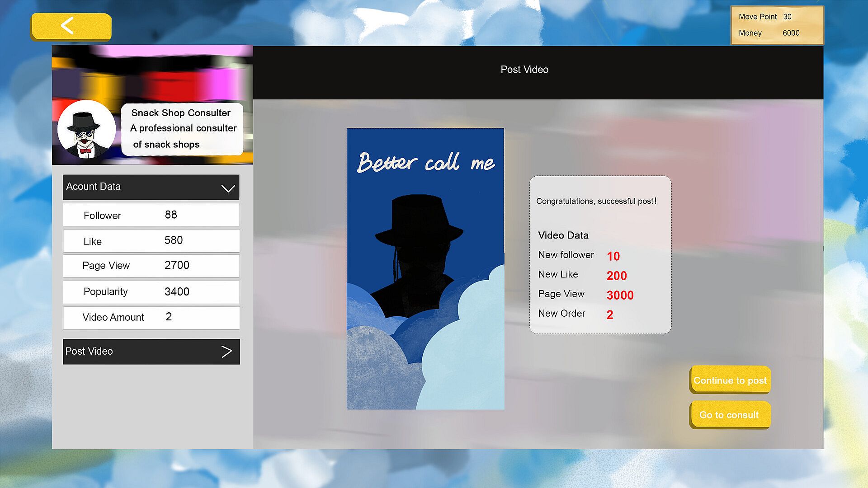Open Post Video arrow in sidebar
Image resolution: width=868 pixels, height=488 pixels.
[226, 352]
